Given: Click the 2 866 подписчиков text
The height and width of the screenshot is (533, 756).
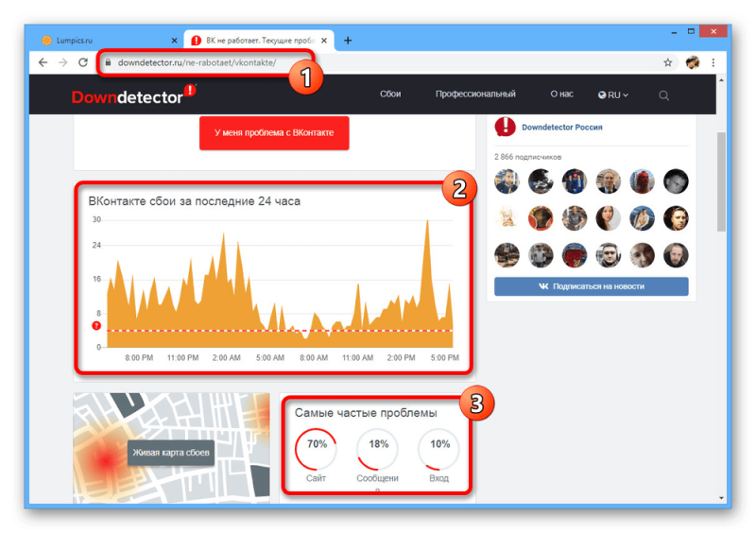Looking at the screenshot, I should pyautogui.click(x=527, y=157).
